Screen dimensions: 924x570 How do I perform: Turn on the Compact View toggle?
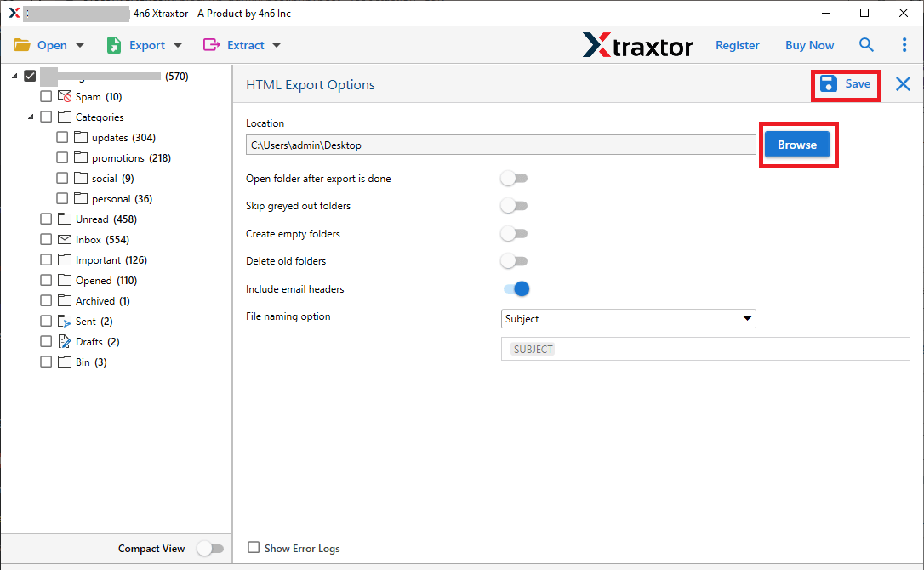210,549
